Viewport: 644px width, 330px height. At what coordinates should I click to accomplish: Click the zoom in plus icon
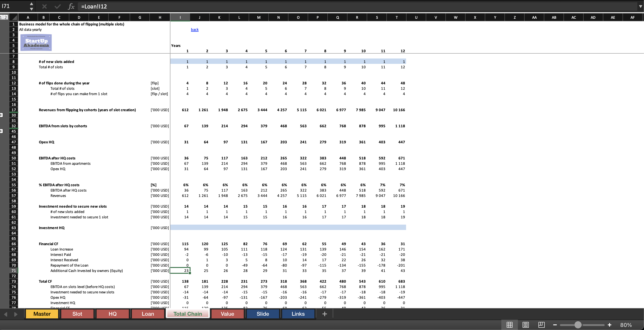pos(610,325)
